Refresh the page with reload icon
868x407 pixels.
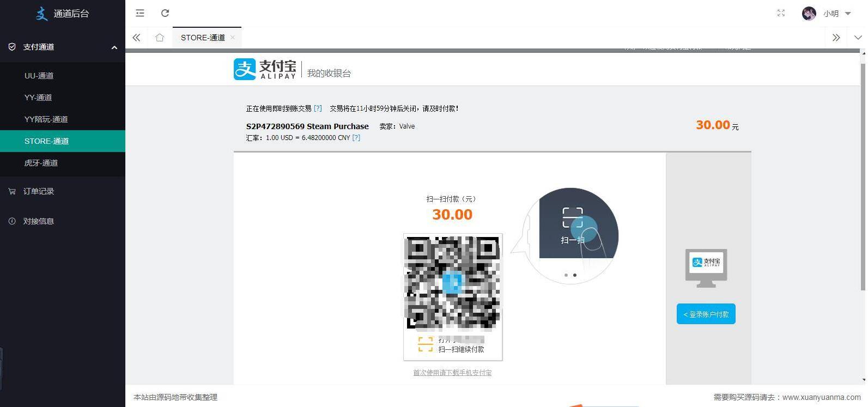[x=165, y=13]
